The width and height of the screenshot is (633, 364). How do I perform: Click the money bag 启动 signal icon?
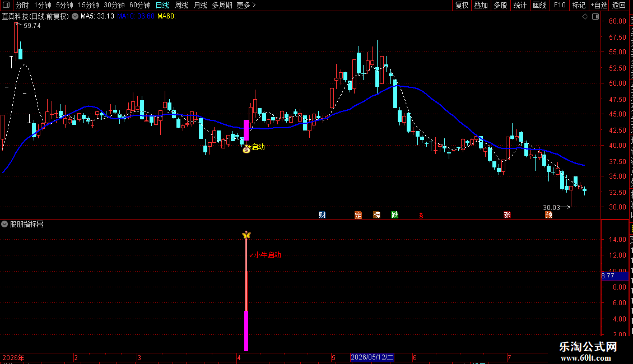tap(246, 149)
